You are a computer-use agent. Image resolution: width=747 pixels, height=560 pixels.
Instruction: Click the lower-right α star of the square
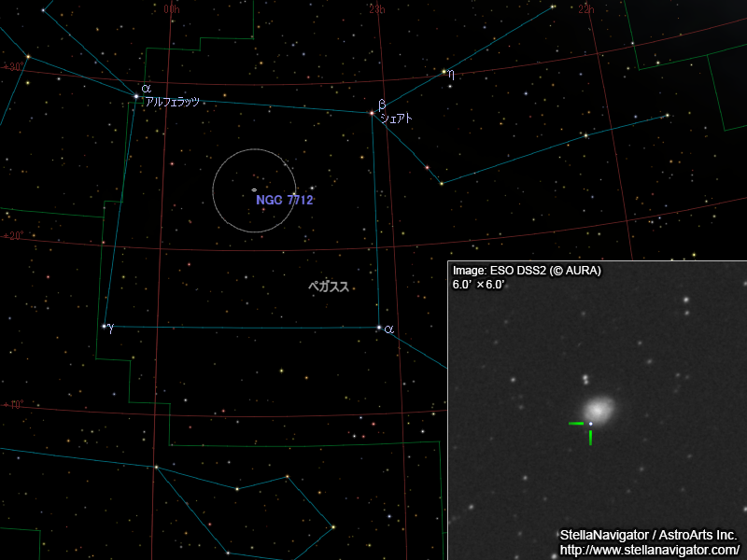pos(378,328)
